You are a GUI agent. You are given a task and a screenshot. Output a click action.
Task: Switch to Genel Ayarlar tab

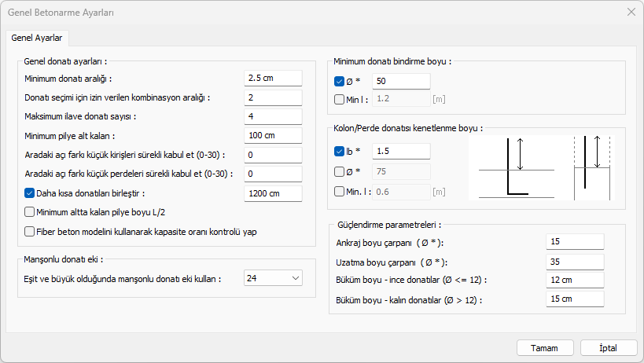tap(38, 38)
